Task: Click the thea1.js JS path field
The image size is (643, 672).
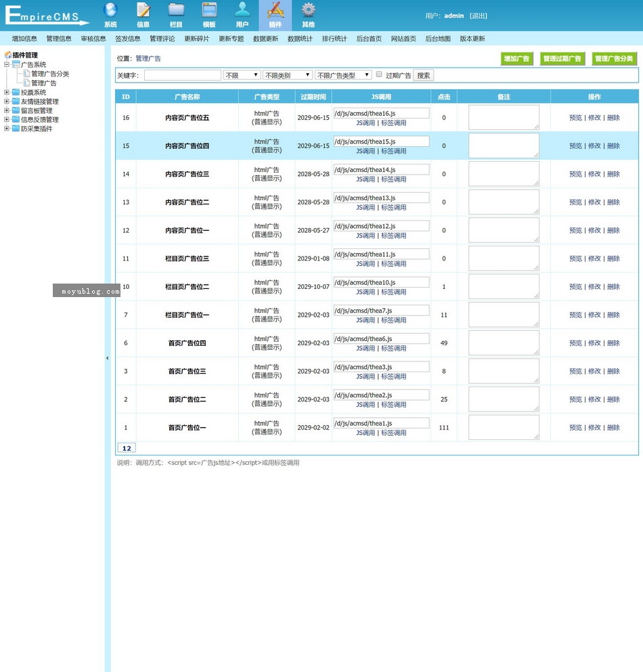Action: (381, 423)
